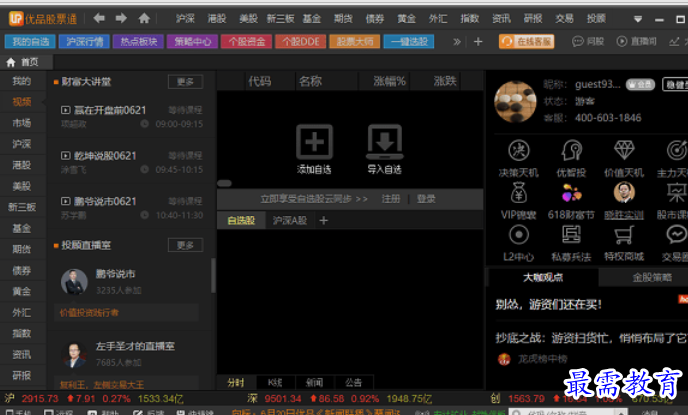Open 618财富节 icon

pos(571,193)
